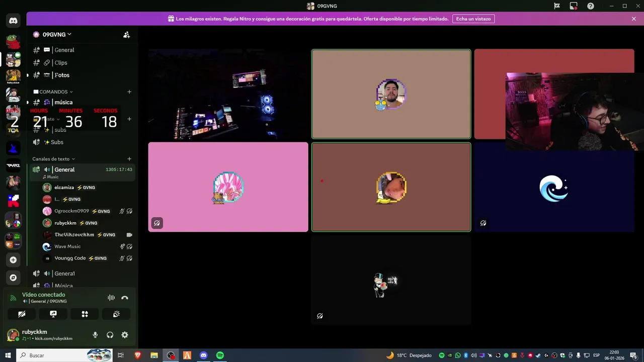644x362 pixels.
Task: Collapse the COMANDOS category
Action: (53, 92)
